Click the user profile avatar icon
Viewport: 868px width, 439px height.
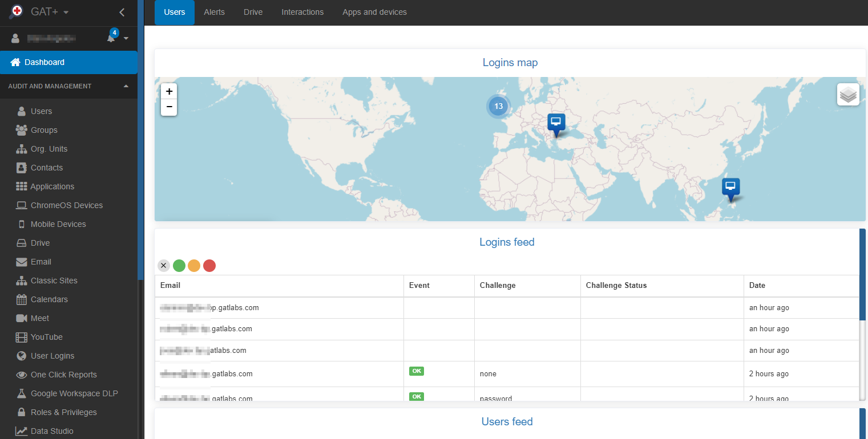point(15,39)
